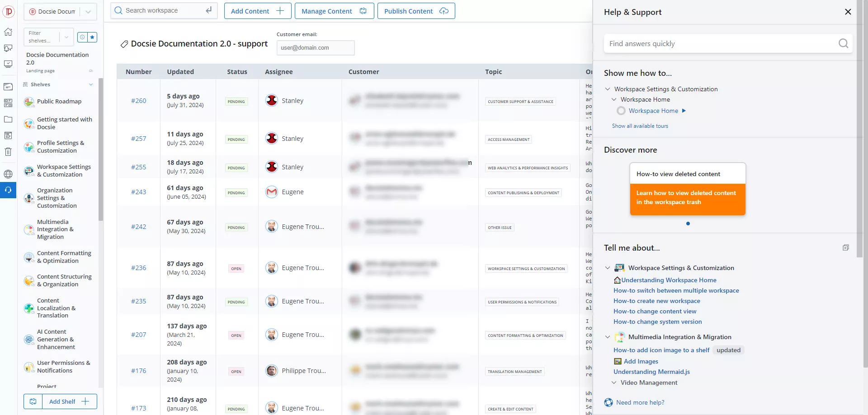
Task: Open the Manage Content menu
Action: click(x=334, y=11)
